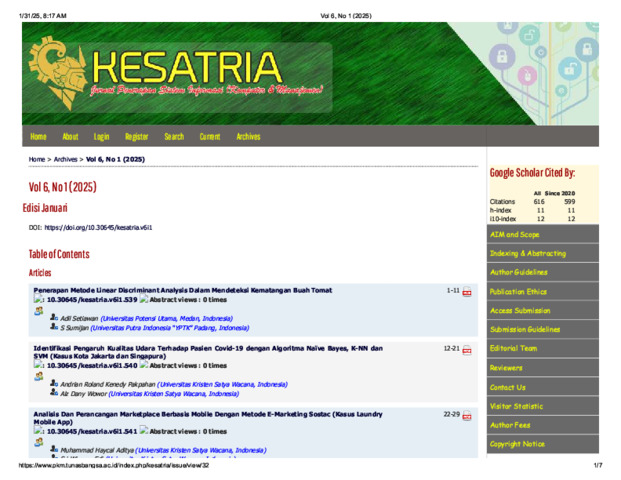Screen dimensions: 621x480
Task: Open the Penerapan Metode Linear Discriminant article title
Action: [x=182, y=290]
